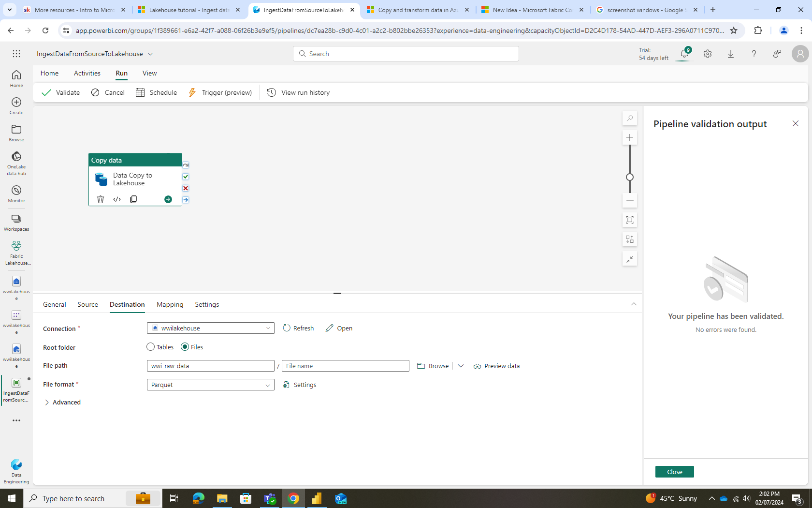This screenshot has height=508, width=812.
Task: Click View run history
Action: (299, 92)
